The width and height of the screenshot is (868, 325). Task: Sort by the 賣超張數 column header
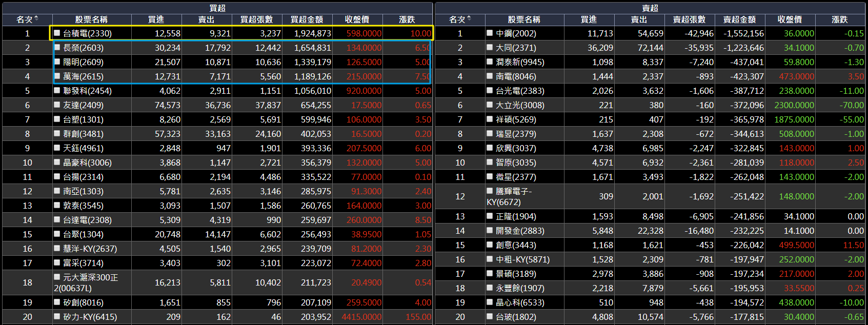[689, 19]
